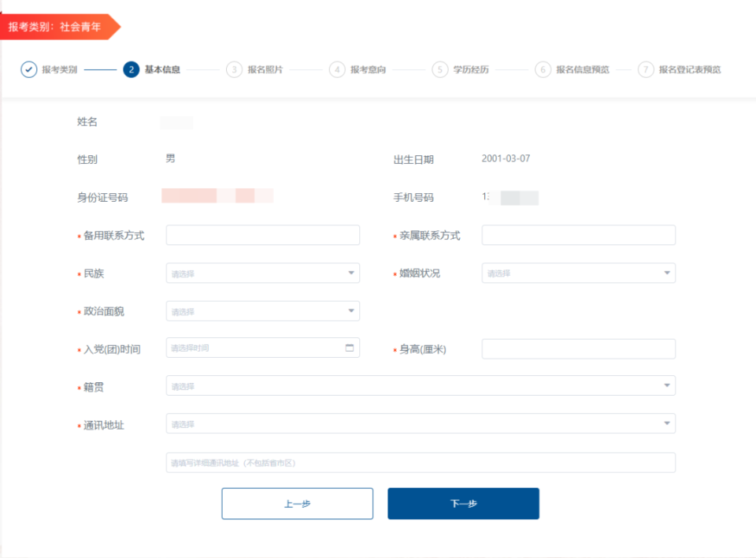Click the 备用联系方式 input field
756x558 pixels.
coord(261,234)
